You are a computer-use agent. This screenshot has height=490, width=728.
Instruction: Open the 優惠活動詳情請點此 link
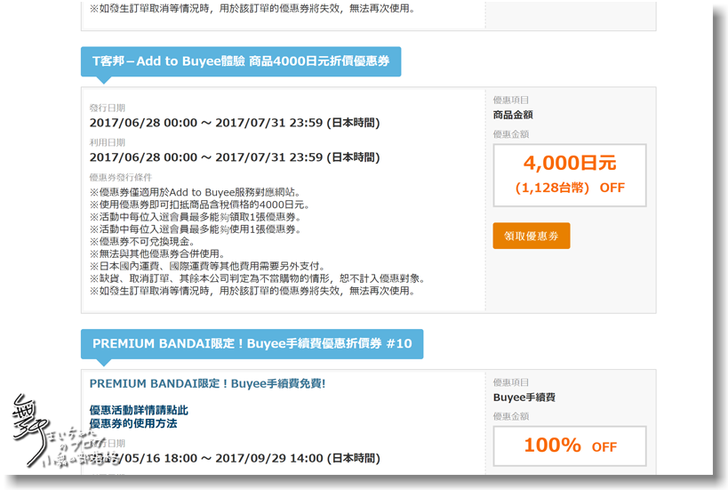tap(138, 410)
